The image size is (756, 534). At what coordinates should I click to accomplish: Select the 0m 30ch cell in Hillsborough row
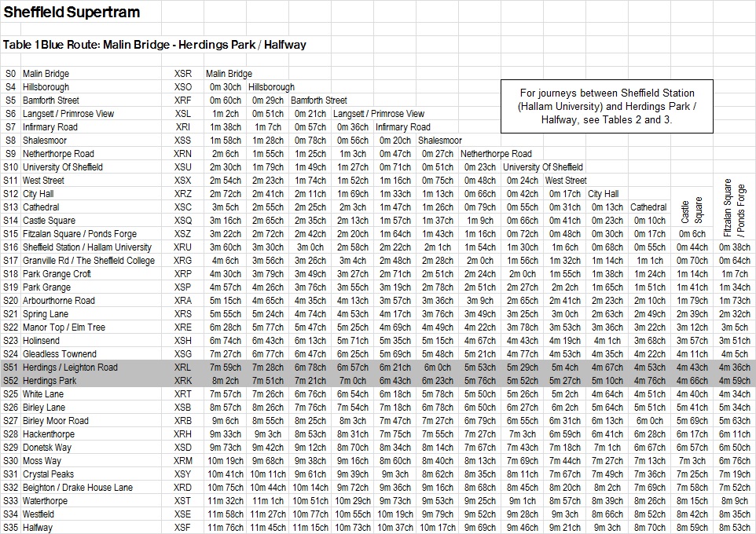click(x=226, y=87)
